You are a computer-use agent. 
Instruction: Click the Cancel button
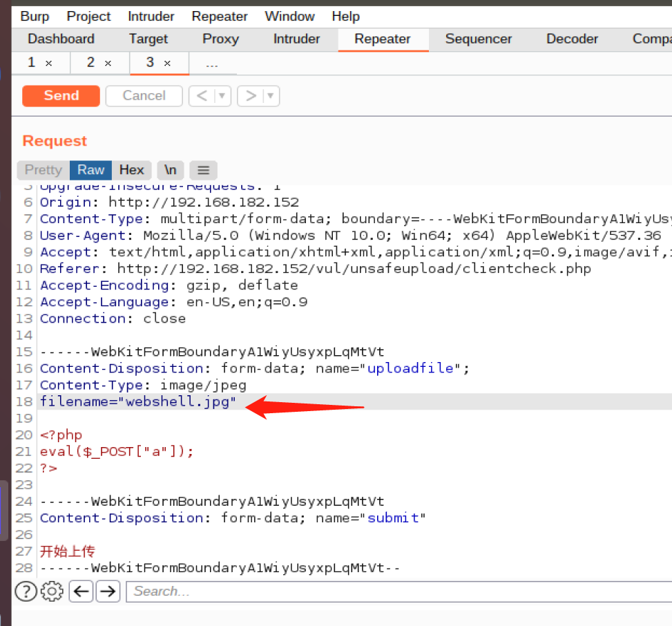[144, 95]
